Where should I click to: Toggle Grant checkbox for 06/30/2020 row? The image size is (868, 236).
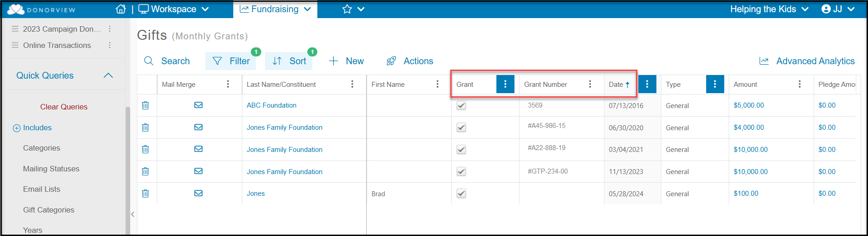click(x=461, y=127)
